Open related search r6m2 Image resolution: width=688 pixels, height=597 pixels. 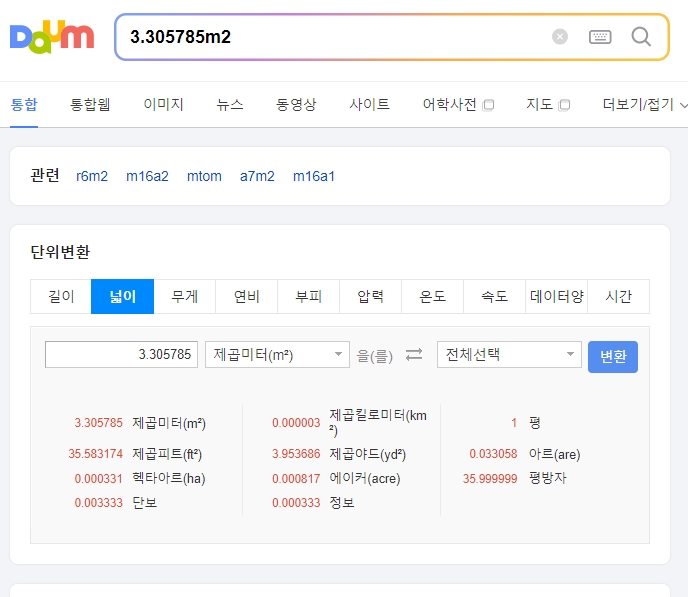coord(92,176)
